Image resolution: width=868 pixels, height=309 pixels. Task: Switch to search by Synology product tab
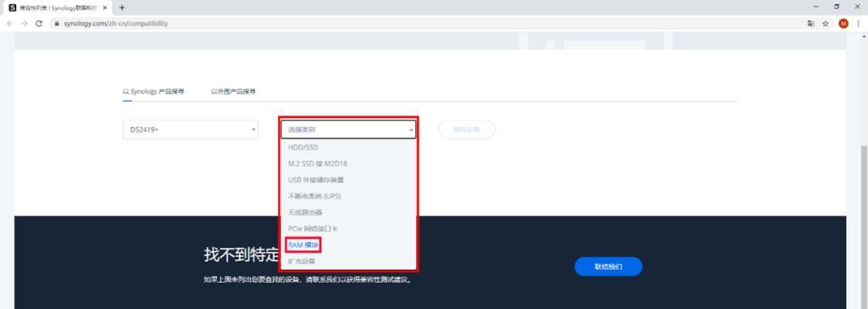point(153,92)
